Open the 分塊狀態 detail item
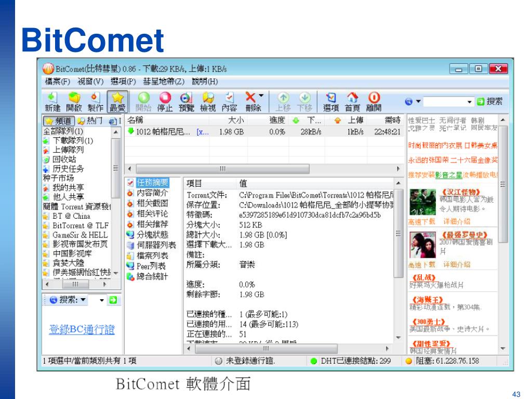This screenshot has width=532, height=399. (152, 235)
